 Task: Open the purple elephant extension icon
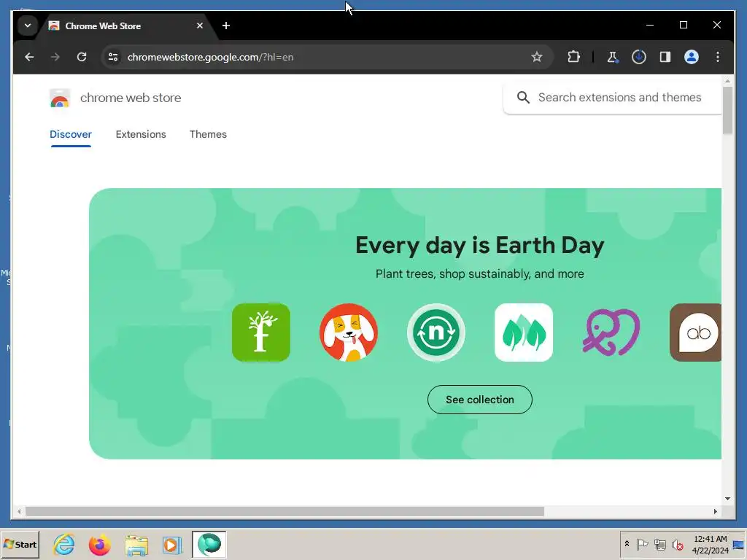(x=611, y=332)
